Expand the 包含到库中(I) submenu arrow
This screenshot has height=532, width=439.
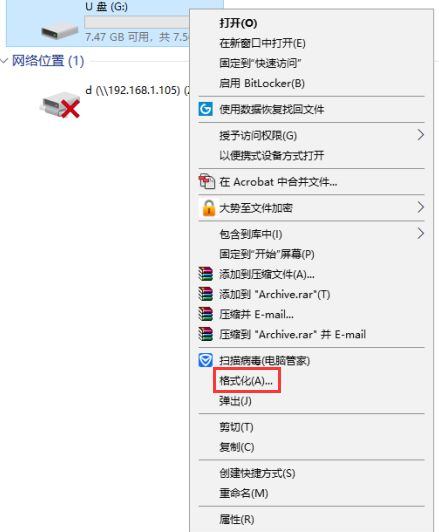coord(420,233)
